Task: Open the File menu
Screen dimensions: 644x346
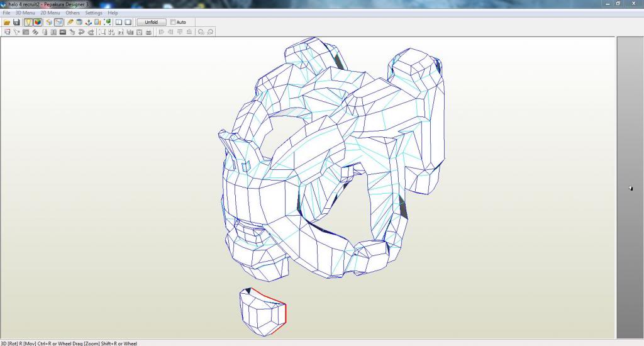Action: click(6, 13)
